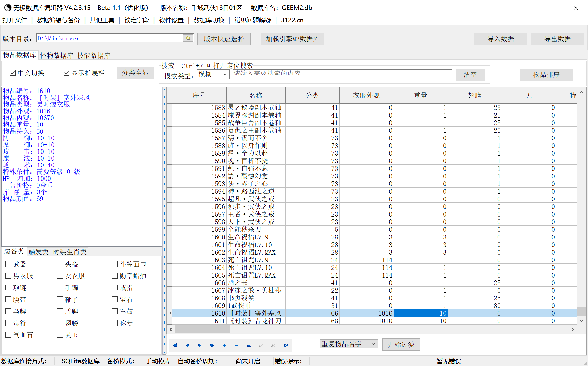Click the horizontal scroll left arrow
Screen dimensions: 588x366
pos(171,330)
